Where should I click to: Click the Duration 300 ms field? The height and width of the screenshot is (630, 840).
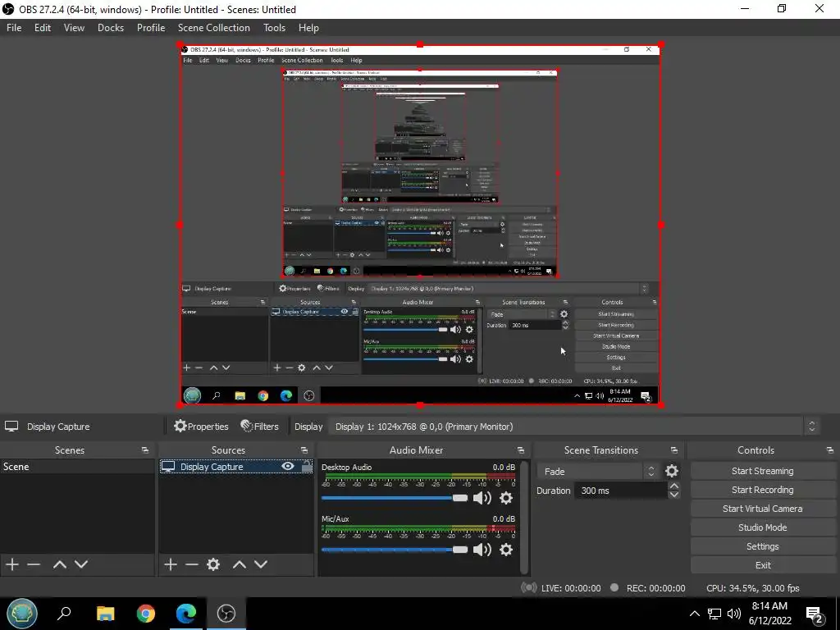pyautogui.click(x=621, y=491)
